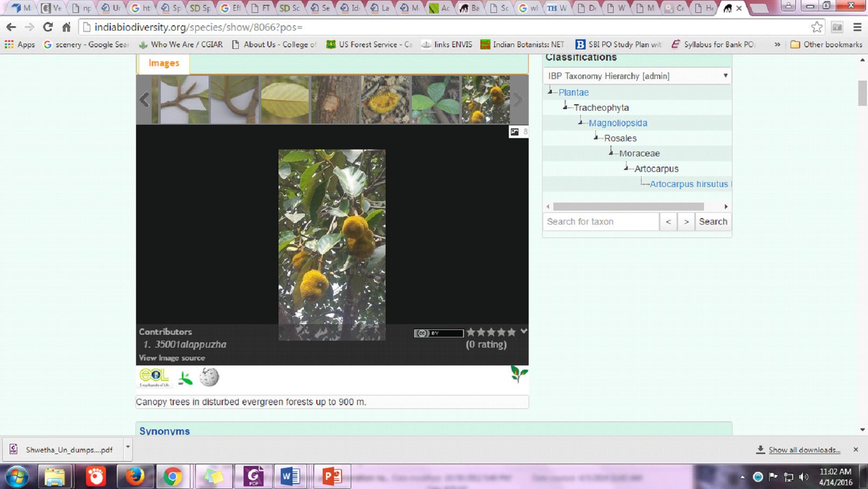Show next gallery thumbnails with right arrow

coord(518,99)
